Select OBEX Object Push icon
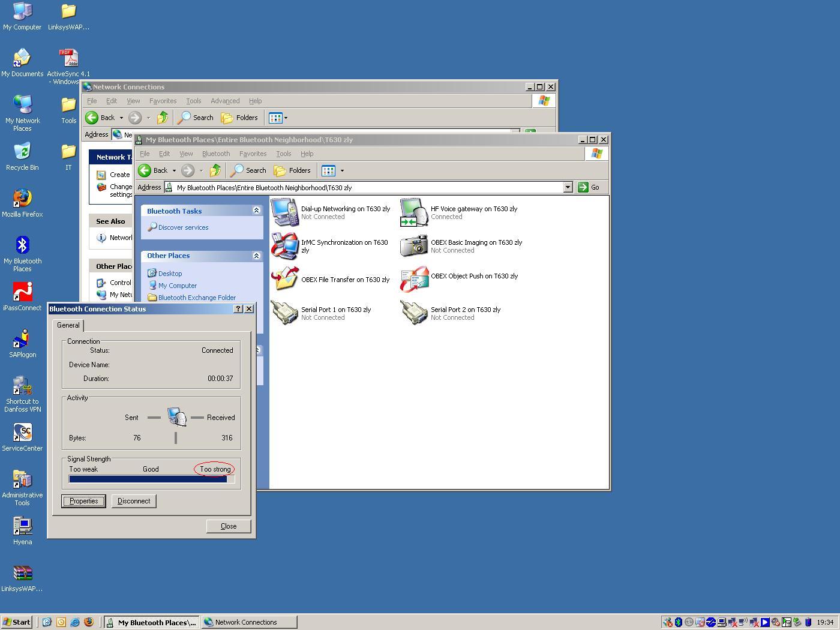Image resolution: width=840 pixels, height=630 pixels. [x=414, y=280]
